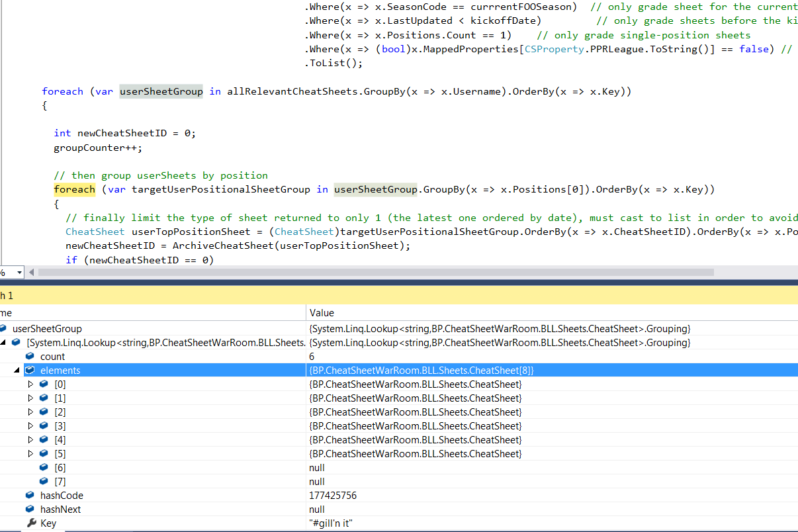This screenshot has height=532, width=798.
Task: Select the Watch 1 panel title
Action: (x=7, y=296)
